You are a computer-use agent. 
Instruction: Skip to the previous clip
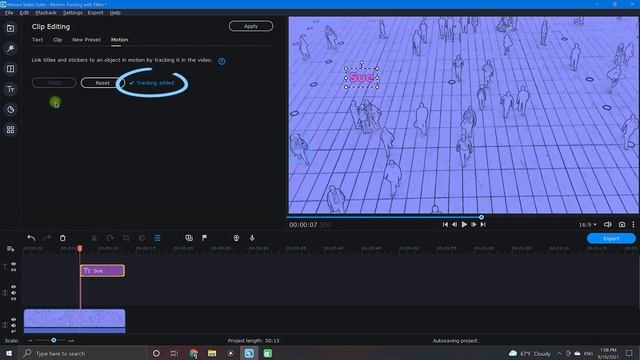tap(445, 224)
